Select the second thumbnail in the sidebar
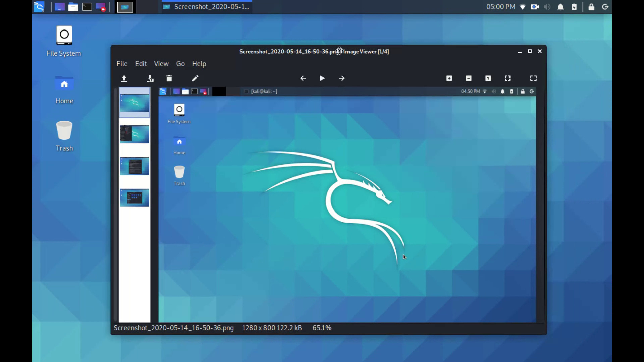 [134, 134]
